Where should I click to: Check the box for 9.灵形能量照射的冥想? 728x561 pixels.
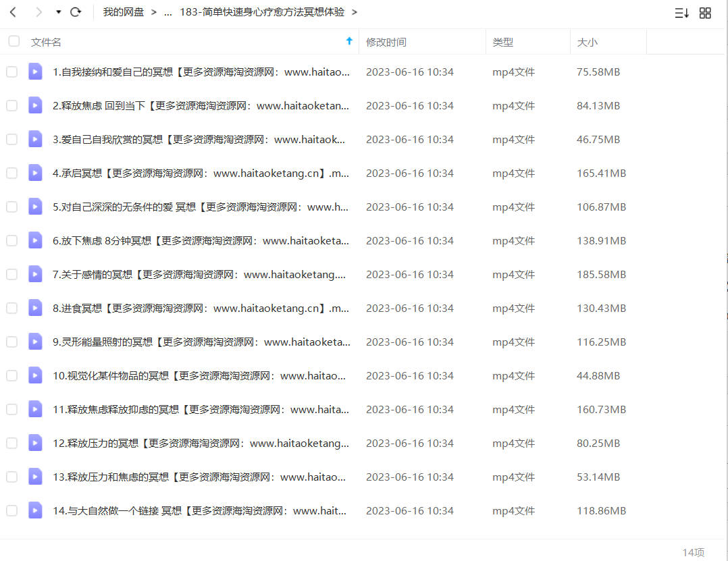(11, 342)
